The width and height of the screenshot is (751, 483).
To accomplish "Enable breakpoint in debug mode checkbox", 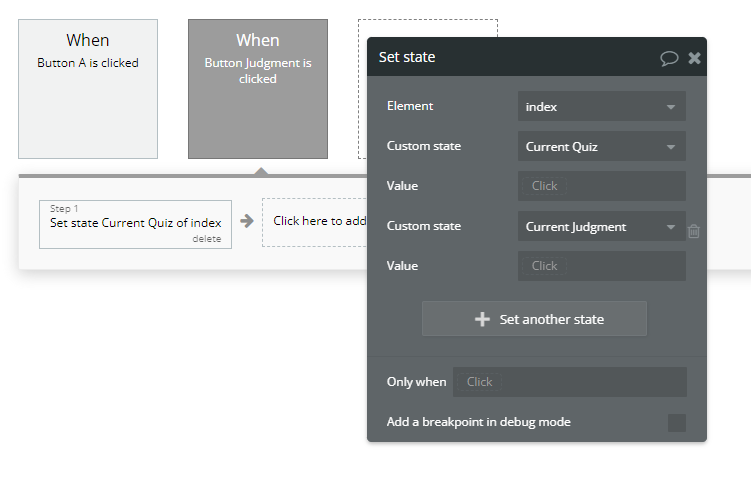I will tap(677, 422).
